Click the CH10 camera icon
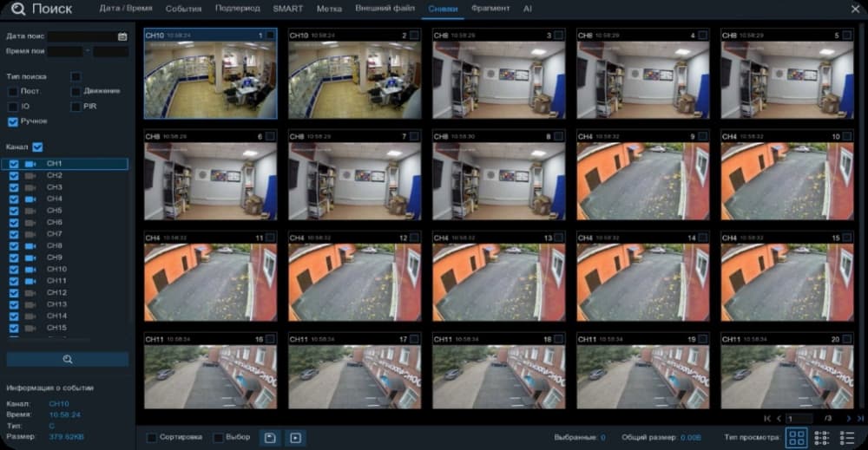Image resolution: width=868 pixels, height=450 pixels. point(30,270)
